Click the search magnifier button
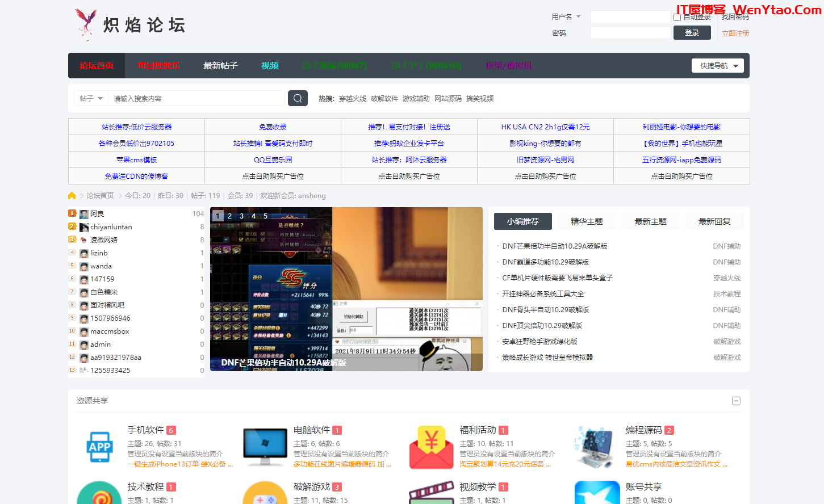824x504 pixels. 298,98
